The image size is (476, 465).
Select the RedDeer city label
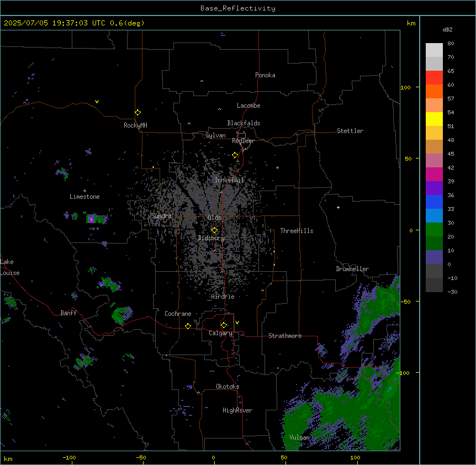click(243, 141)
